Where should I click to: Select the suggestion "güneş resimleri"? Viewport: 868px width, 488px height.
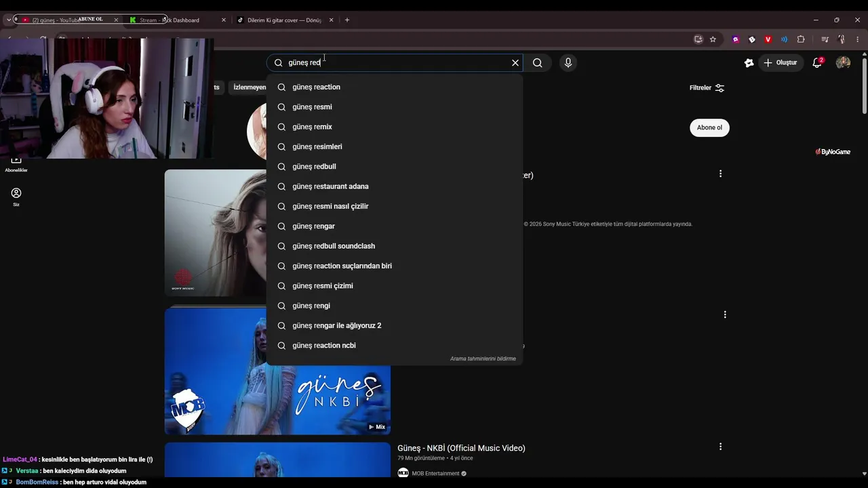click(395, 146)
